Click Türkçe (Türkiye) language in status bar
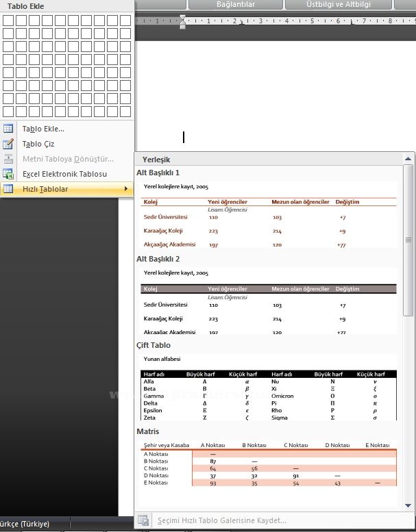The width and height of the screenshot is (416, 532). [25, 524]
